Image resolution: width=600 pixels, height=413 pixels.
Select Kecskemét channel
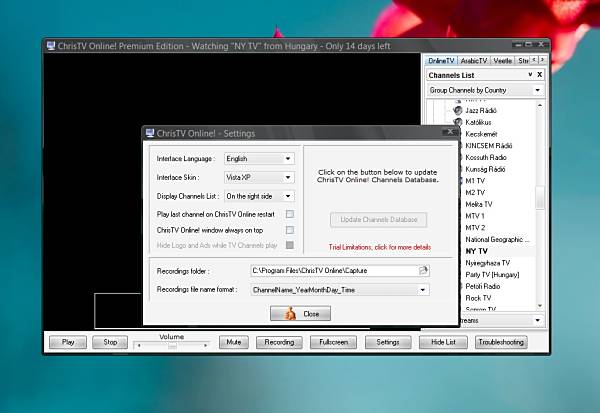tap(481, 134)
